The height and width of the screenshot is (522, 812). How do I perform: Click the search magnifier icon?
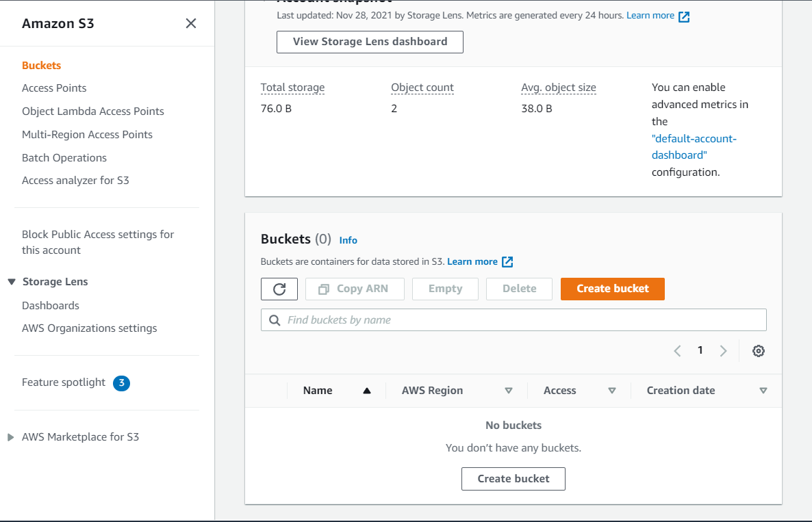coord(275,320)
